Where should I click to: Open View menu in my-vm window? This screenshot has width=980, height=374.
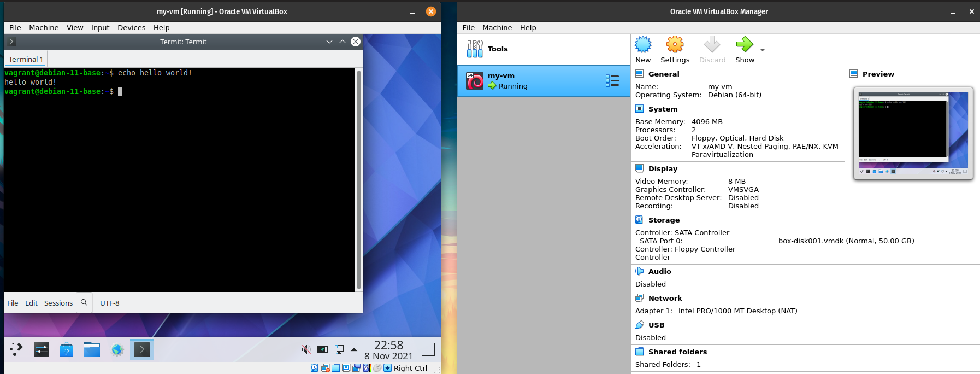(75, 27)
